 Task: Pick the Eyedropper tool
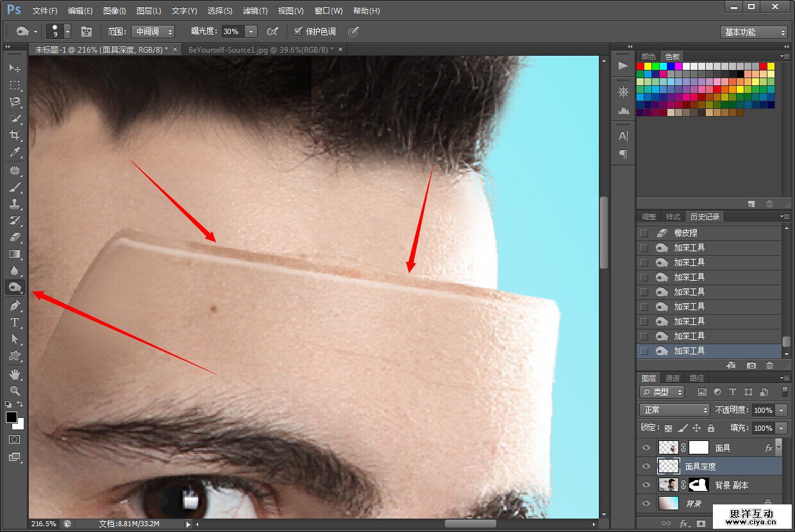coord(15,152)
